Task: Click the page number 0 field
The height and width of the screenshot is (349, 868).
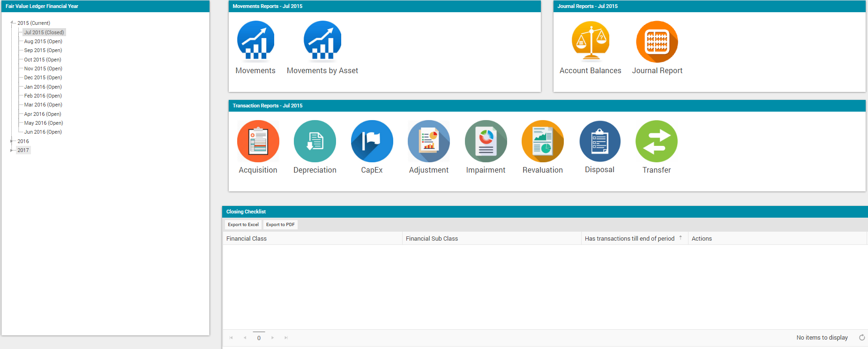Action: coord(259,338)
